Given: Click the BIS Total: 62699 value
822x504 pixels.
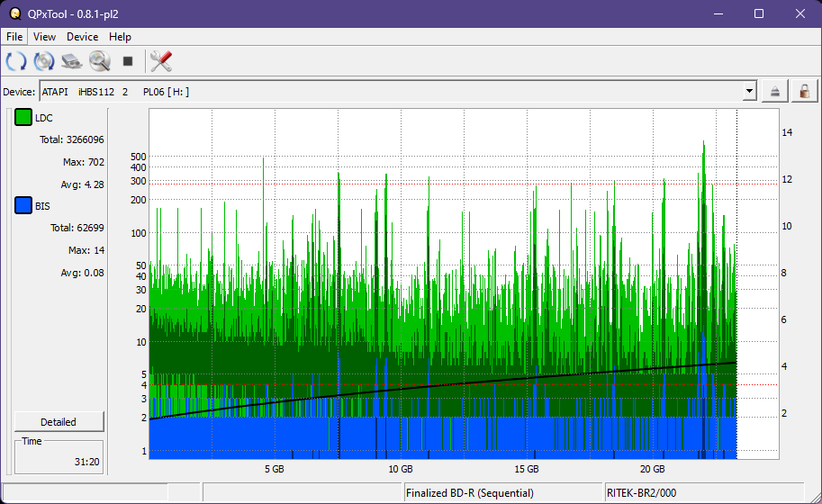Looking at the screenshot, I should 77,228.
